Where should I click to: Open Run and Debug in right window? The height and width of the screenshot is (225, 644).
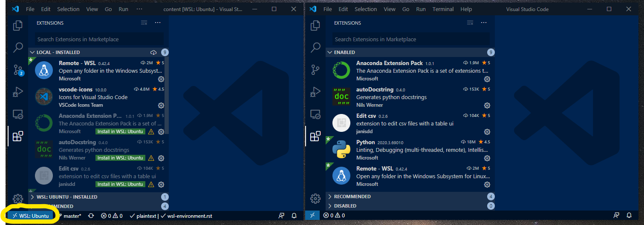pyautogui.click(x=315, y=92)
